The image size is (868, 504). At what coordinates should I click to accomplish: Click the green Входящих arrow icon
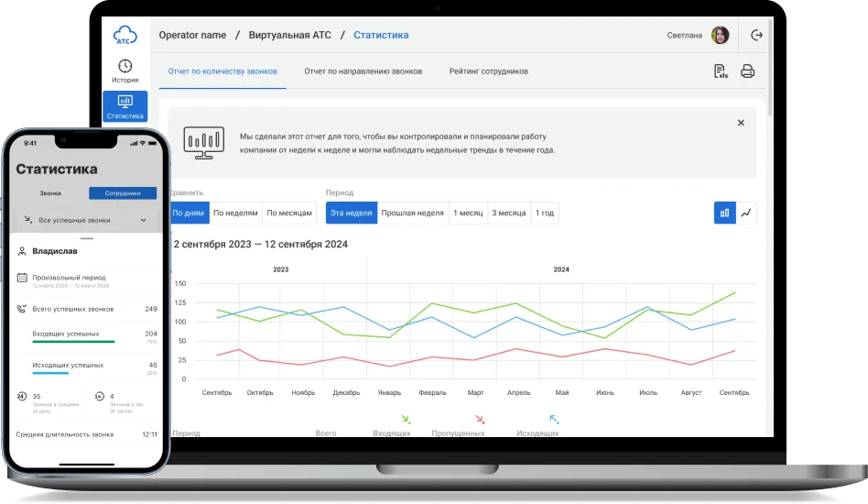(x=406, y=420)
